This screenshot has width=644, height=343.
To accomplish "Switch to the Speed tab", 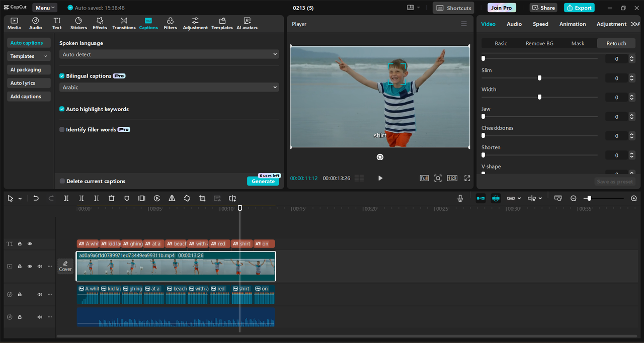I will click(x=540, y=24).
